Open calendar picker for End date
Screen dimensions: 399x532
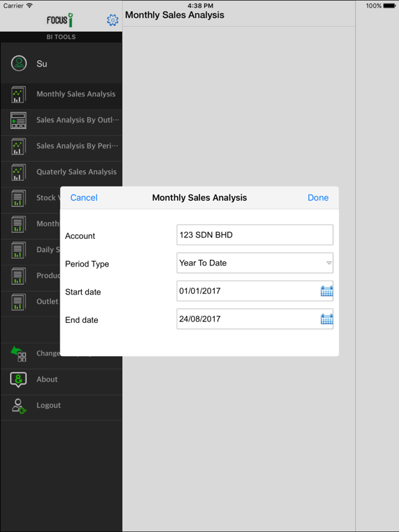(x=327, y=319)
